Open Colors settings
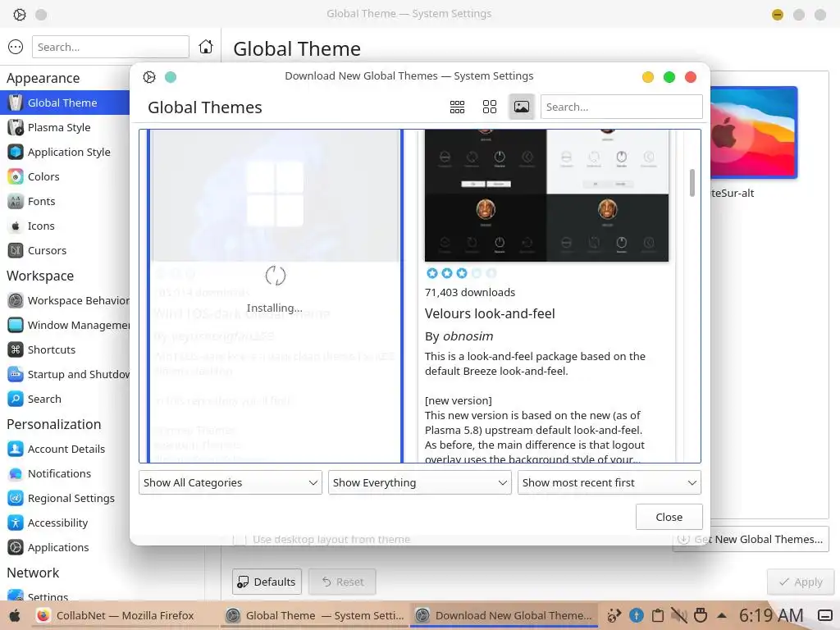840x630 pixels. pos(65,177)
